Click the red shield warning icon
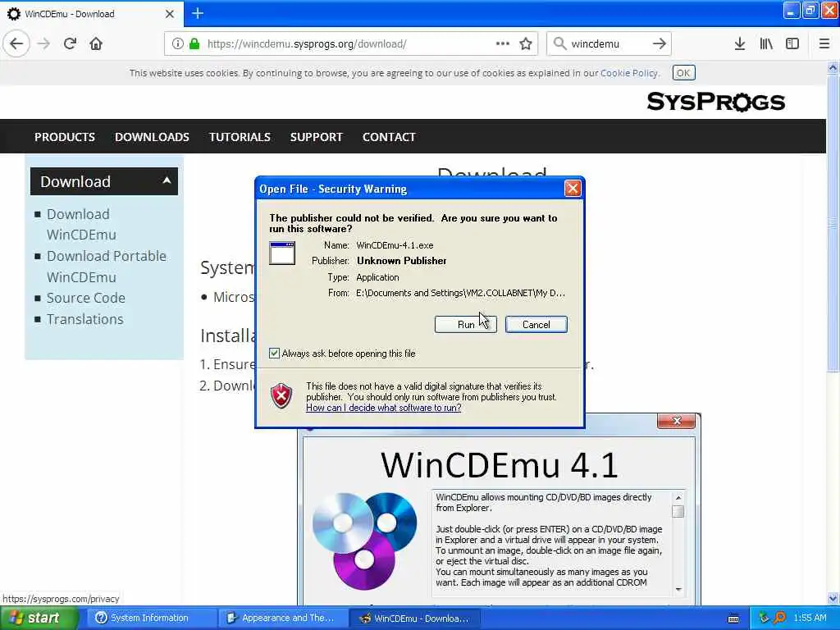The width and height of the screenshot is (840, 630). tap(281, 396)
